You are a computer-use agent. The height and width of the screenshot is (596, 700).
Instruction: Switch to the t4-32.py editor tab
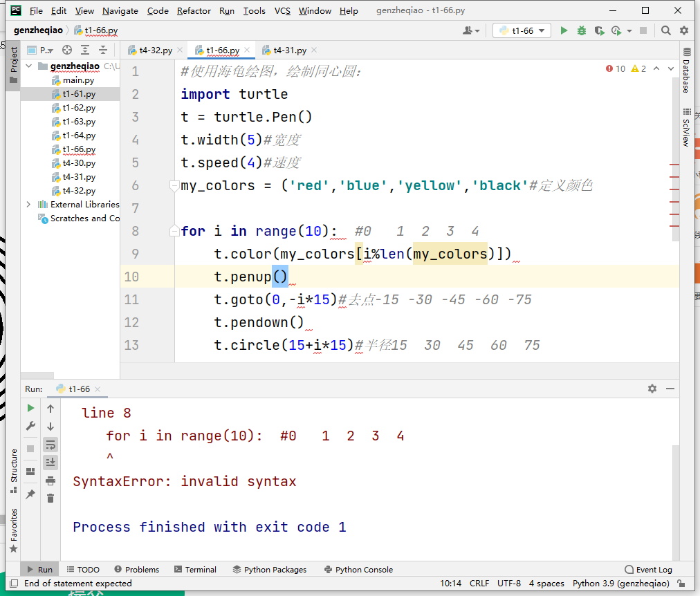pos(156,50)
